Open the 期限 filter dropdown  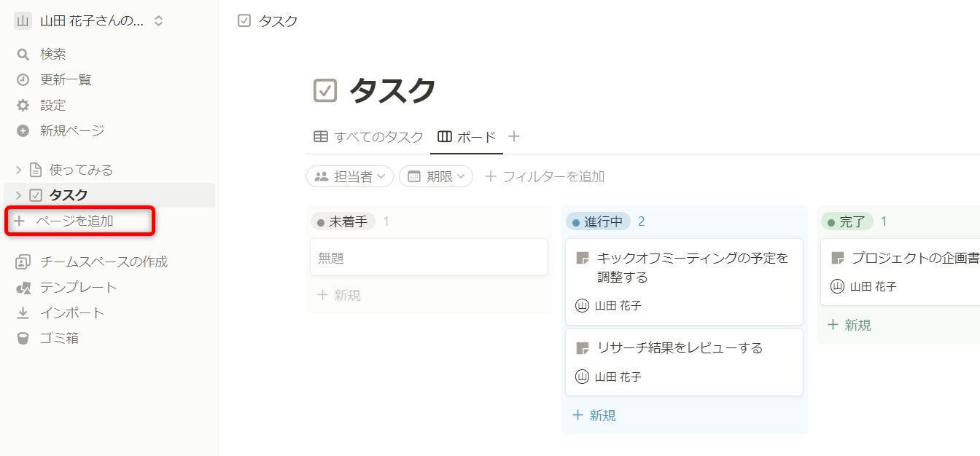436,176
